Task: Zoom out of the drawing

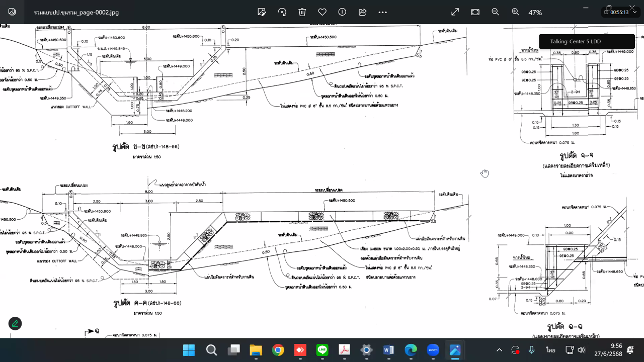Action: coord(495,12)
